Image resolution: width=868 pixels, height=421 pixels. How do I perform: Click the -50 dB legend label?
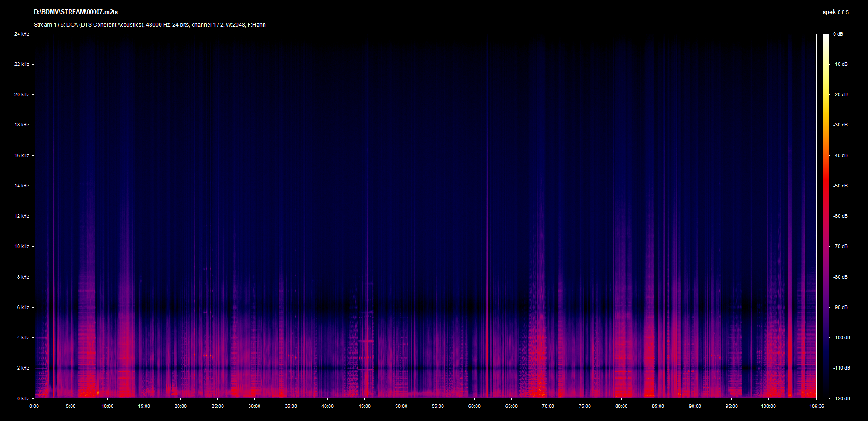840,186
